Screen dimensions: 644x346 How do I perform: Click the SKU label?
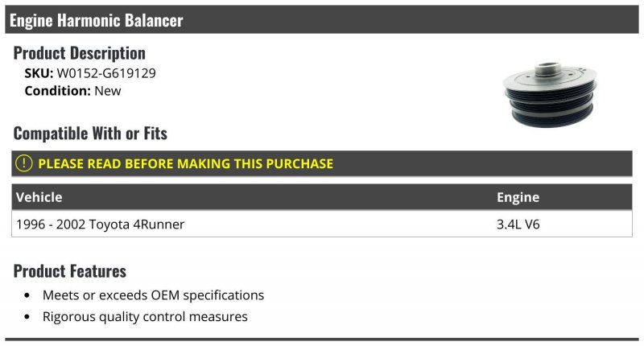point(39,72)
